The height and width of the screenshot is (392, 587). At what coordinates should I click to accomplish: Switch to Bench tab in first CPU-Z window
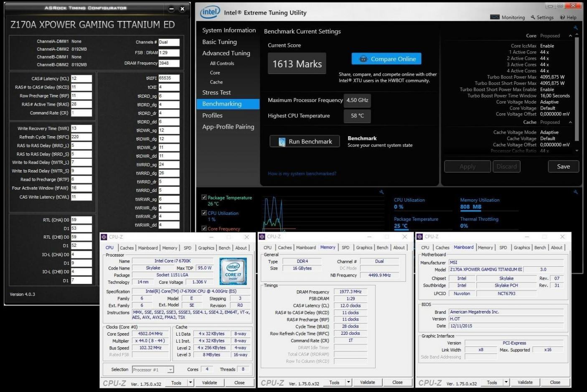[x=224, y=248]
